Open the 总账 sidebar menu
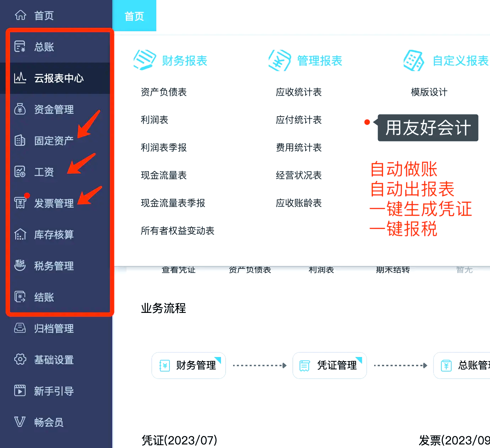 coord(56,47)
